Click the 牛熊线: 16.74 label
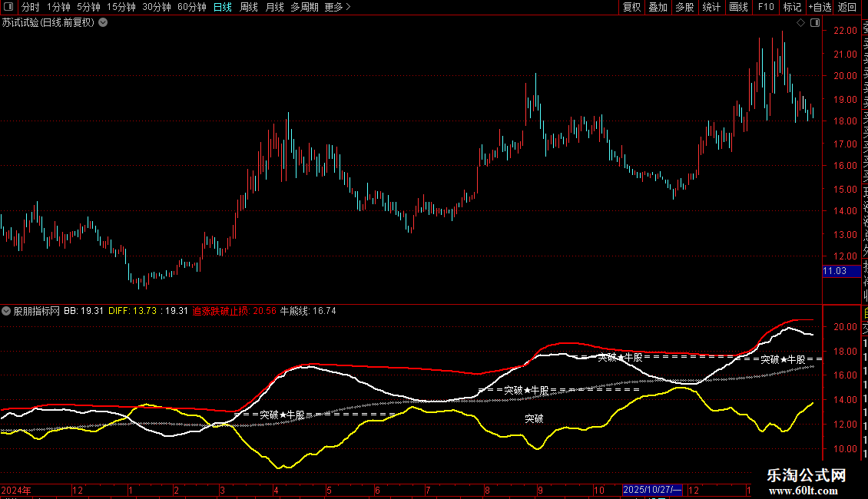The height and width of the screenshot is (499, 868). [x=308, y=311]
